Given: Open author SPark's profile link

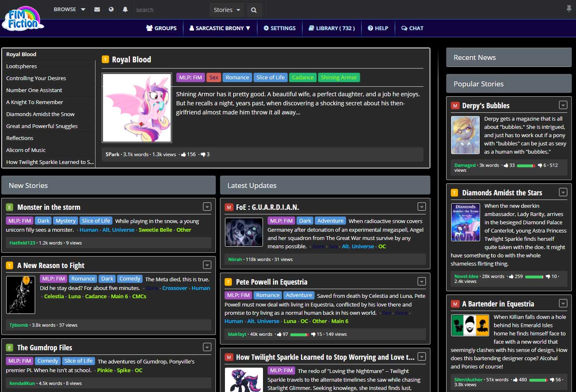Looking at the screenshot, I should click(112, 154).
